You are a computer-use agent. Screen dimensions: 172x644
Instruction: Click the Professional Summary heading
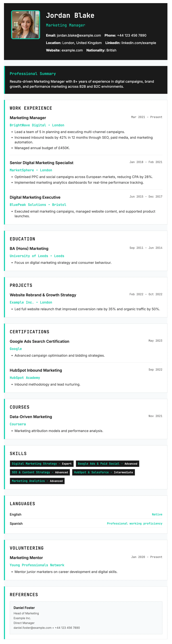point(33,74)
